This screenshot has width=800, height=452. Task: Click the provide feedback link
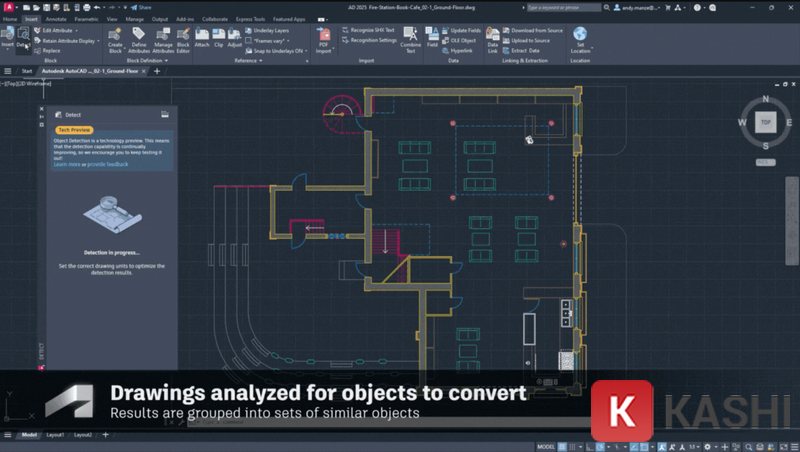(107, 163)
